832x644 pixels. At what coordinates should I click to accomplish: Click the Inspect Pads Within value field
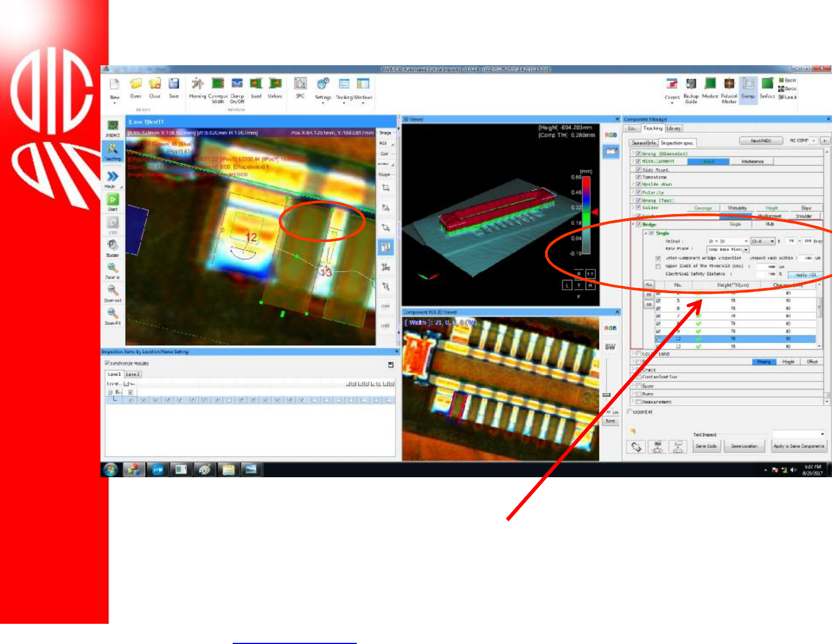pos(807,258)
